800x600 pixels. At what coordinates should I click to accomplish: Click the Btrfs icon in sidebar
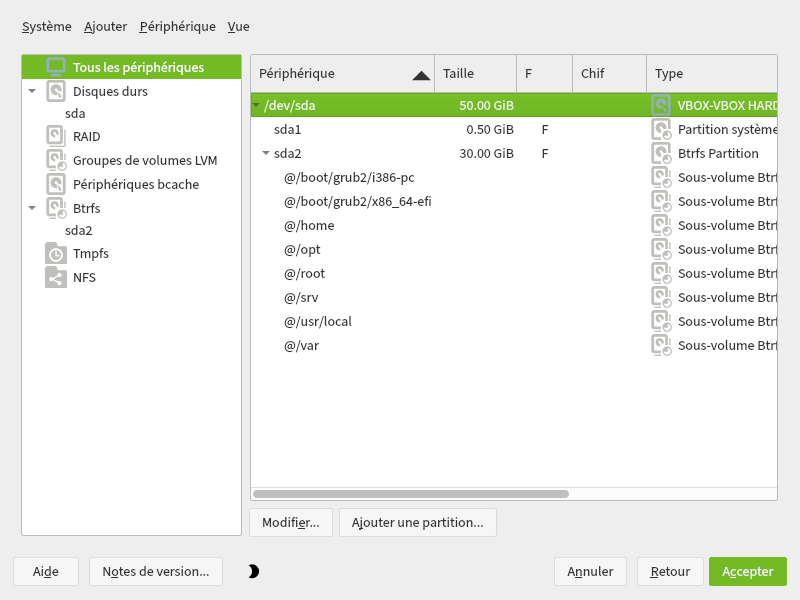tap(56, 208)
